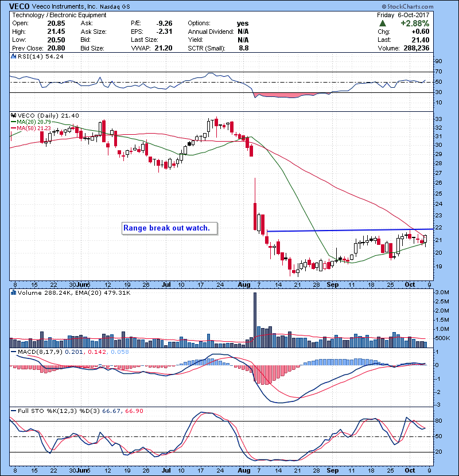This screenshot has width=459, height=476.
Task: Click the MACD histogram value 0.058
Action: tap(120, 352)
